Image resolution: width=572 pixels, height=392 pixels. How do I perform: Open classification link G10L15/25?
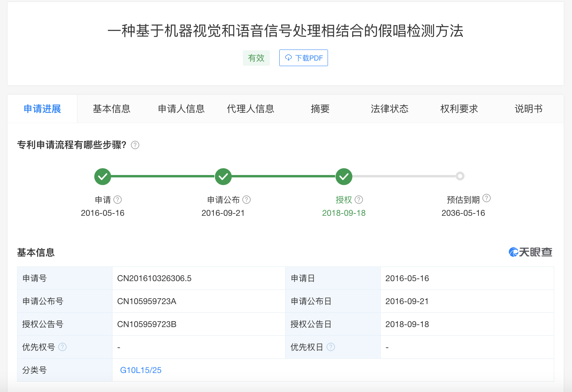[x=141, y=370]
